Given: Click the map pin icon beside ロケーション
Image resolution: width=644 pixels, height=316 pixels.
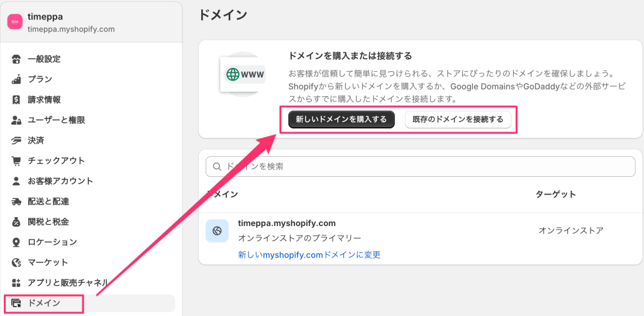Looking at the screenshot, I should (16, 242).
